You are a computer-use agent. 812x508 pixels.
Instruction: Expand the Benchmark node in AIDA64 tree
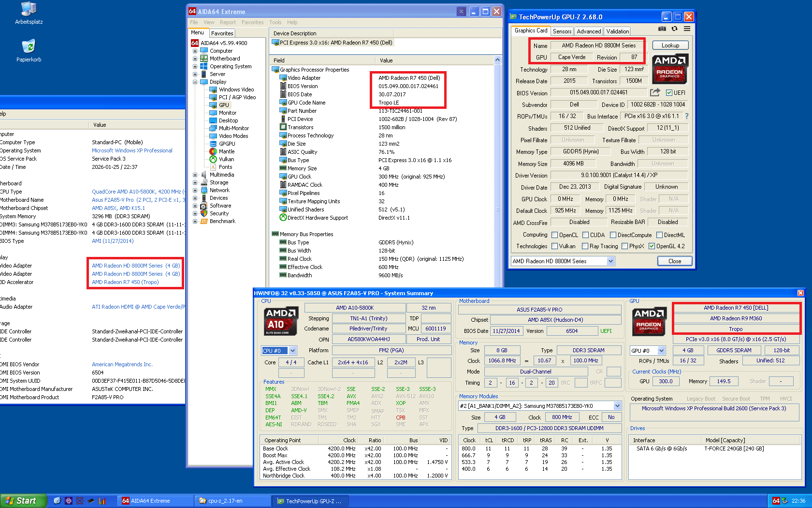(195, 221)
